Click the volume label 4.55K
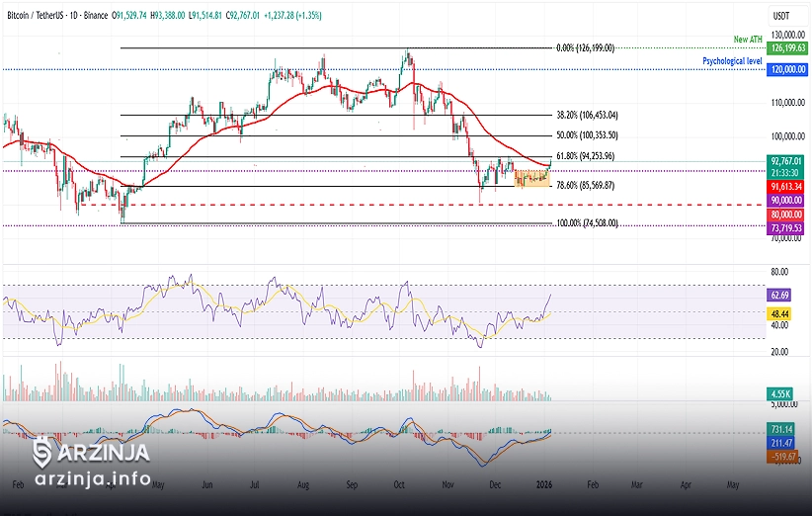The image size is (812, 516). point(778,393)
